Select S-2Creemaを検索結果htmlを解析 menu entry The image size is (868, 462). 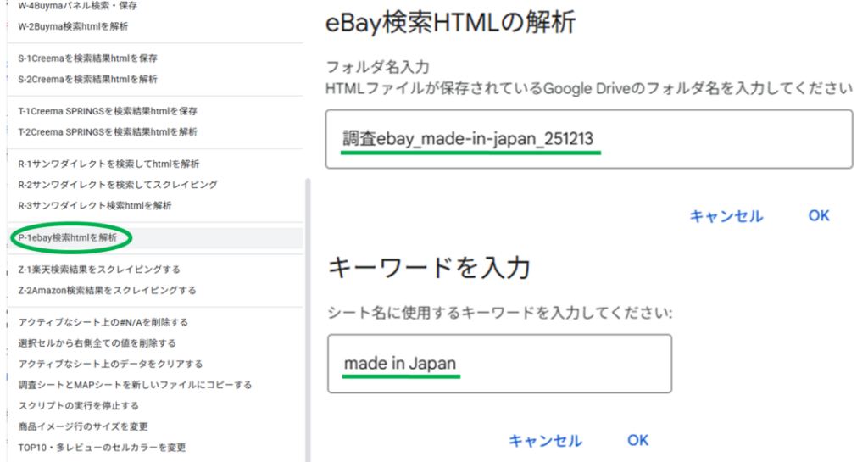[x=87, y=79]
